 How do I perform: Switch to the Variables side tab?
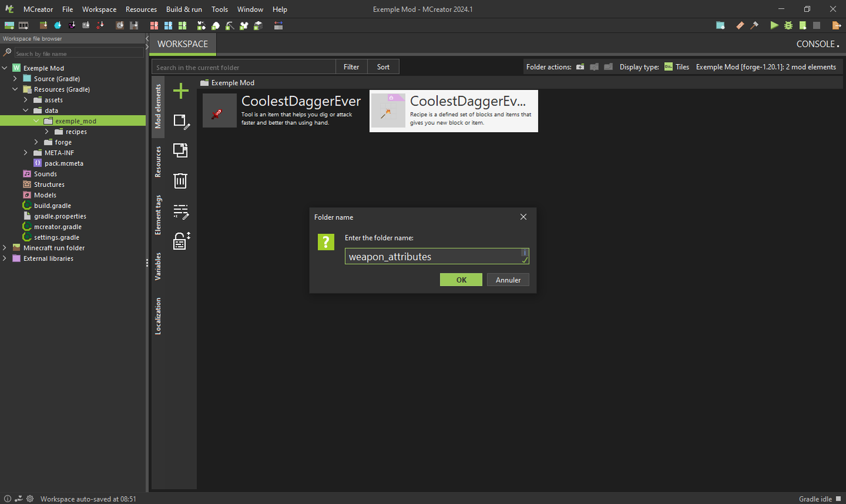158,266
